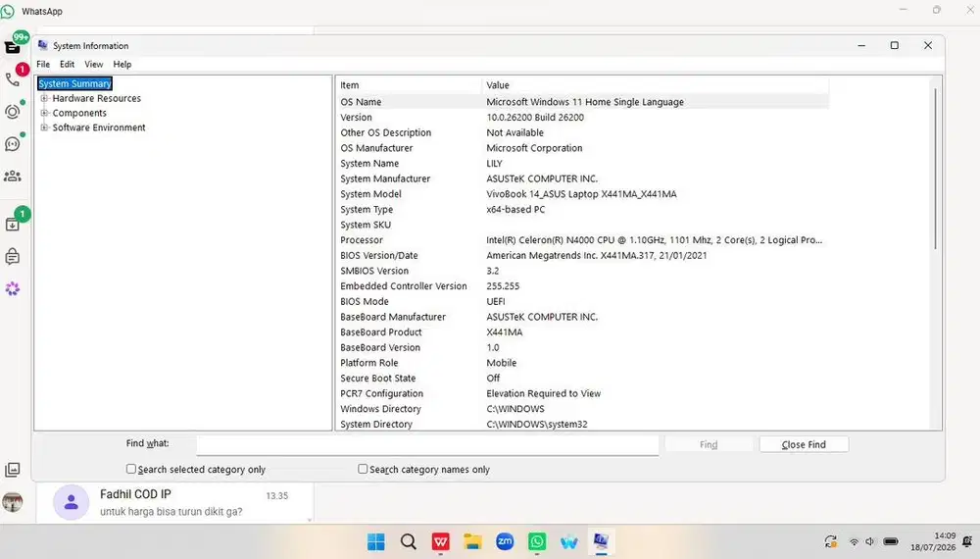Viewport: 980px width, 559px height.
Task: Select the Components tree label
Action: tap(79, 113)
